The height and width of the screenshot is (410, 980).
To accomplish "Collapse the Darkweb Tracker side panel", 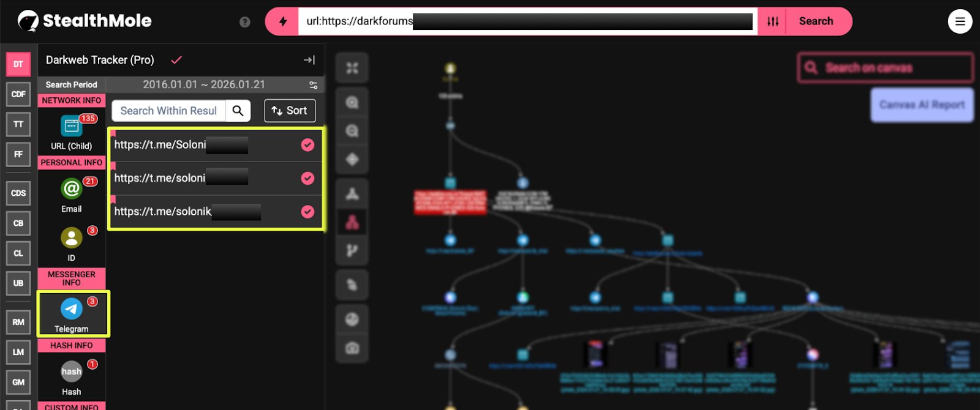I will (309, 60).
